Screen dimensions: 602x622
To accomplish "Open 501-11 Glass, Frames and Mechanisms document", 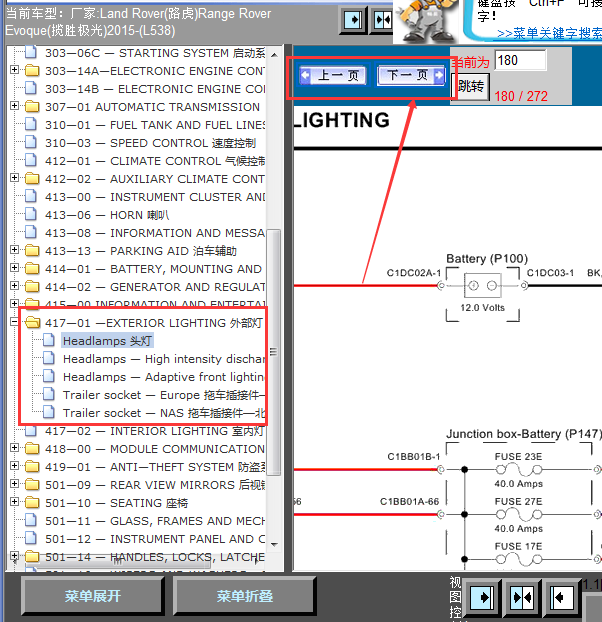I will [155, 521].
